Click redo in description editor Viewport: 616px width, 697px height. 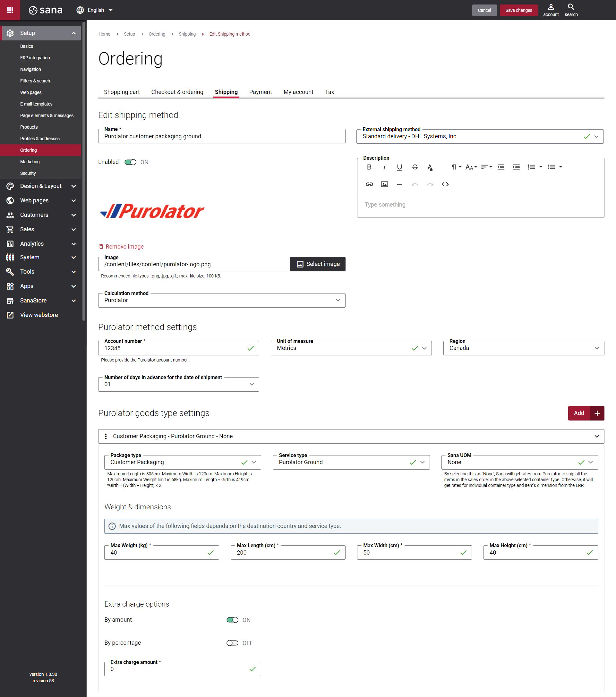pyautogui.click(x=430, y=184)
